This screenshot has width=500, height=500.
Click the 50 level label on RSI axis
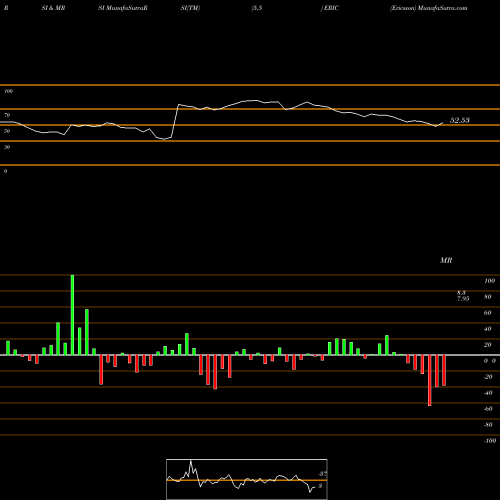7,131
